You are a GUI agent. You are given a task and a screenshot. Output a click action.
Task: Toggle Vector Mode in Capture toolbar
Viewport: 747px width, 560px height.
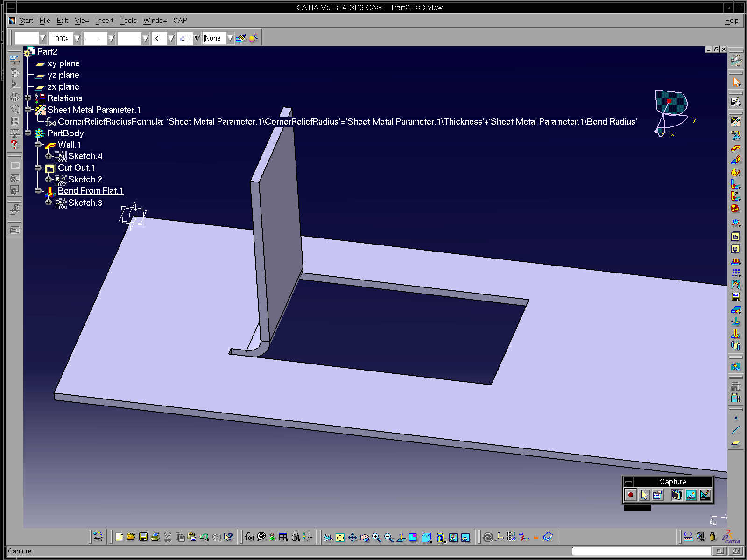(x=705, y=495)
